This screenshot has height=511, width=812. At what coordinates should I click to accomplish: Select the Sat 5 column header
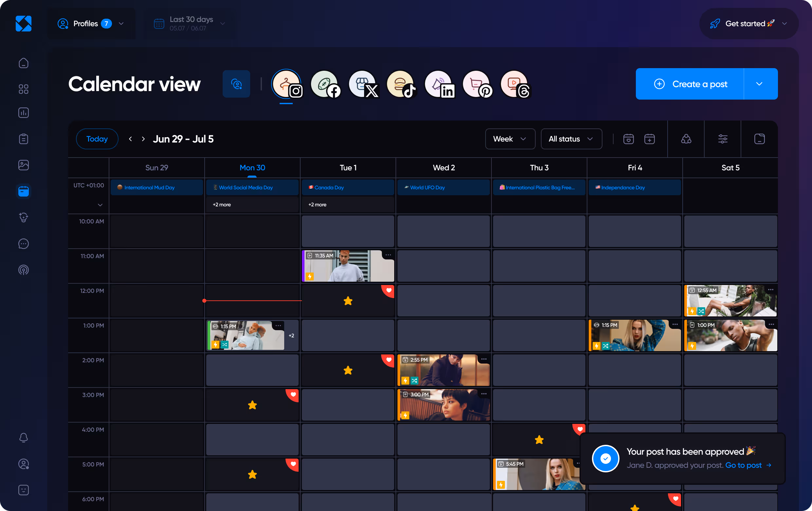coord(730,168)
